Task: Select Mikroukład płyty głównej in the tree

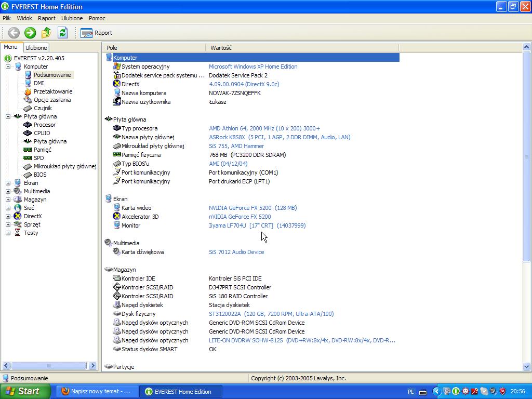Action: tap(65, 166)
